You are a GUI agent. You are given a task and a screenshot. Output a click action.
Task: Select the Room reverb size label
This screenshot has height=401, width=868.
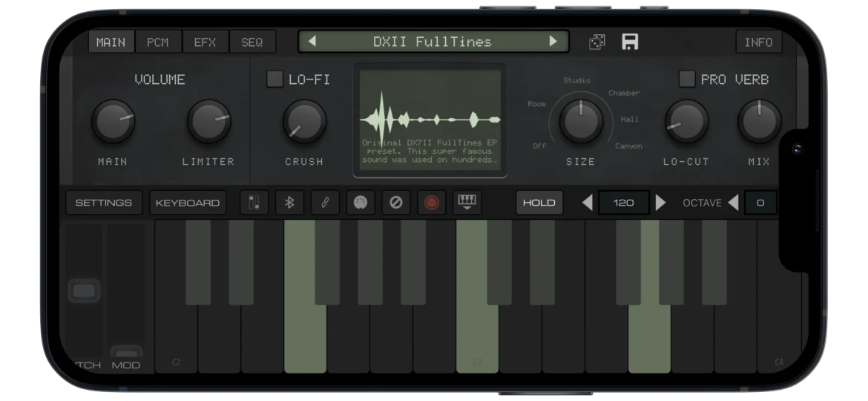point(536,103)
